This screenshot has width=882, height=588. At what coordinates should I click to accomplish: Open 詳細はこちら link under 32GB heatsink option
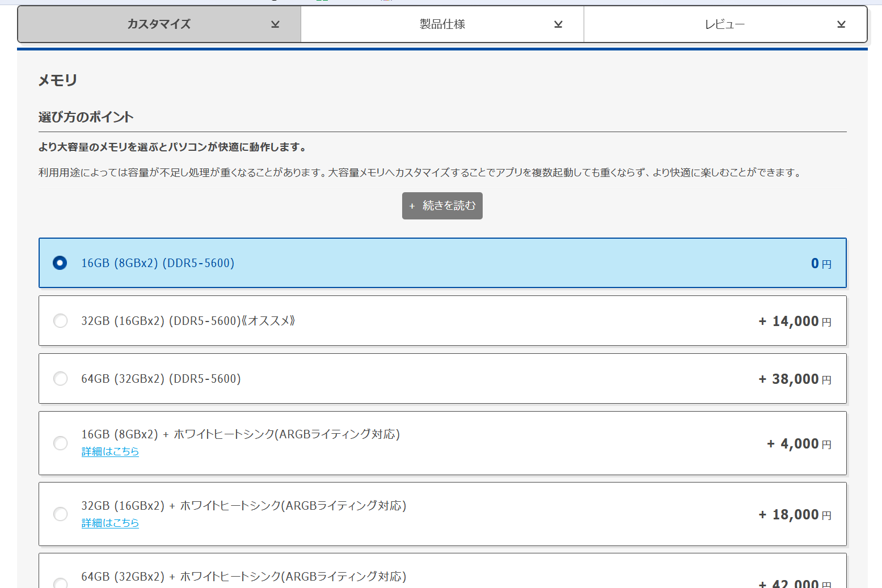pos(110,523)
